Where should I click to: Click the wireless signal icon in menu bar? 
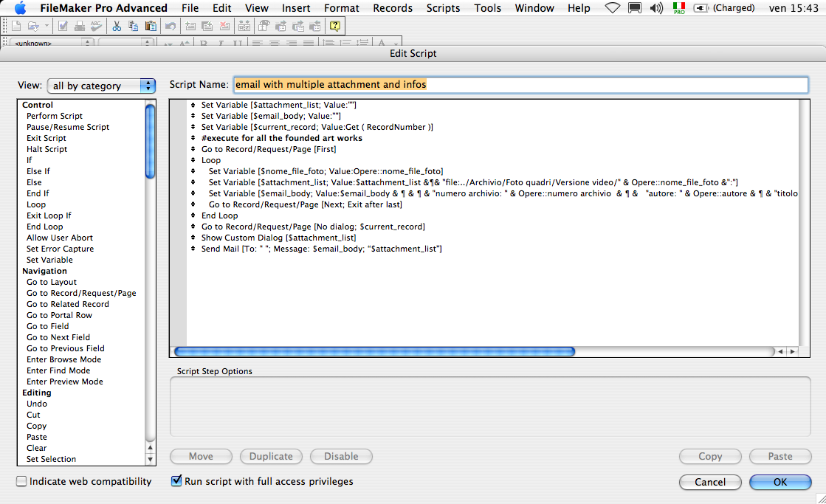[x=612, y=8]
